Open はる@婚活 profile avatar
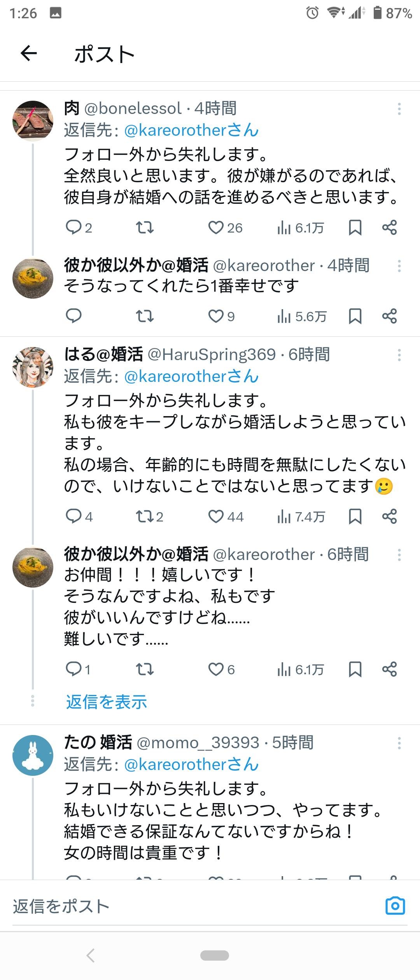This screenshot has width=420, height=980. [x=33, y=367]
